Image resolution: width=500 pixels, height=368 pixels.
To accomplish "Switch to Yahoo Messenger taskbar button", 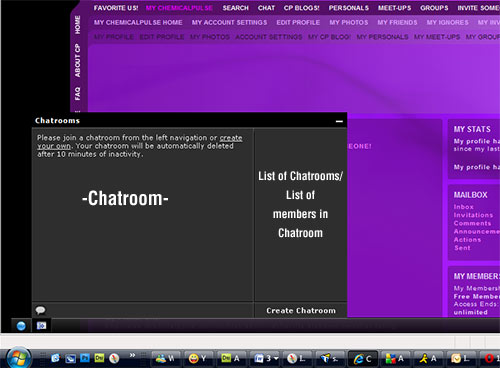I will 198,359.
